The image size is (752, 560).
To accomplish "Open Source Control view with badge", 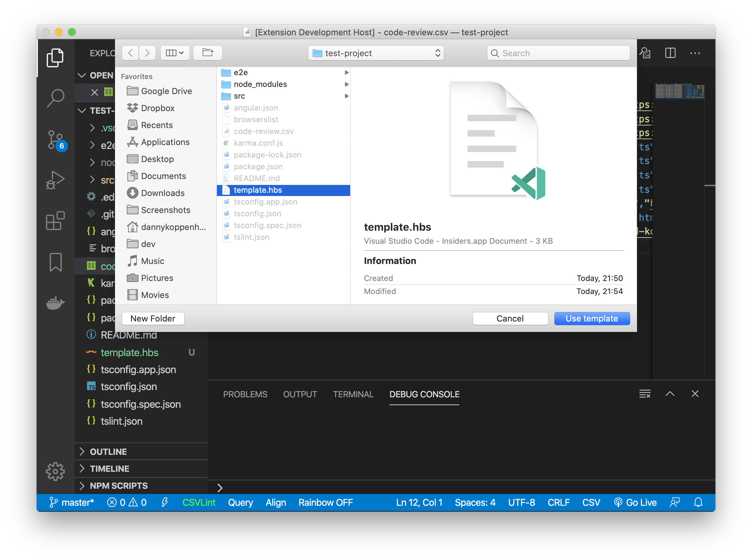I will click(56, 140).
